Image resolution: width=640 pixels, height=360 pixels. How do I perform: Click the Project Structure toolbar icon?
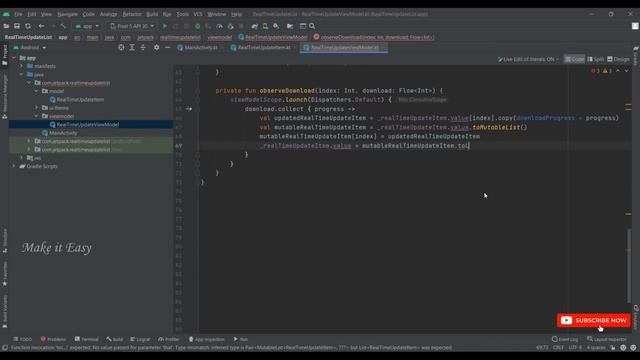pyautogui.click(x=290, y=26)
